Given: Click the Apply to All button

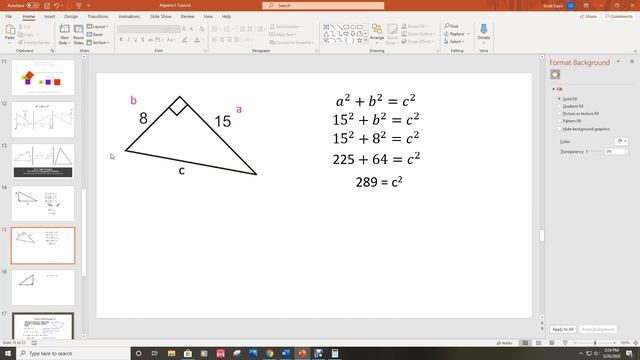Looking at the screenshot, I should coord(563,329).
